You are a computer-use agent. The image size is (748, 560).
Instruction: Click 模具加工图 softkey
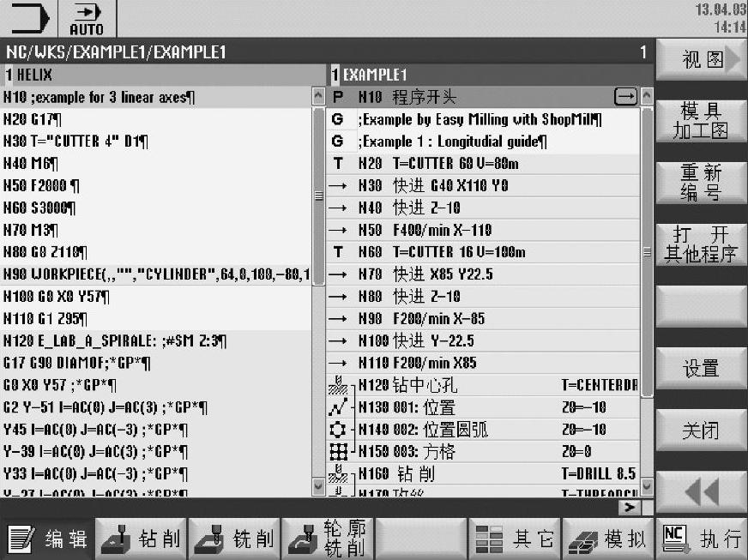coord(701,121)
